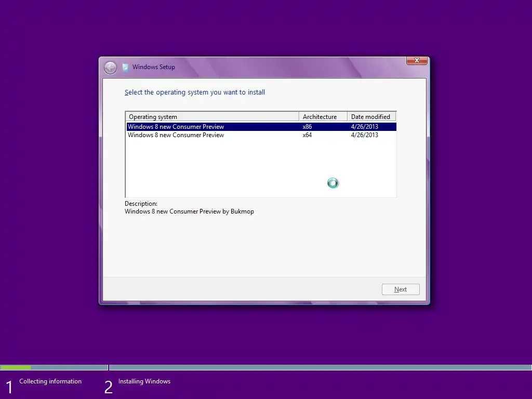Viewport: 532px width, 399px height.
Task: Click the x64 architecture cell
Action: point(307,135)
